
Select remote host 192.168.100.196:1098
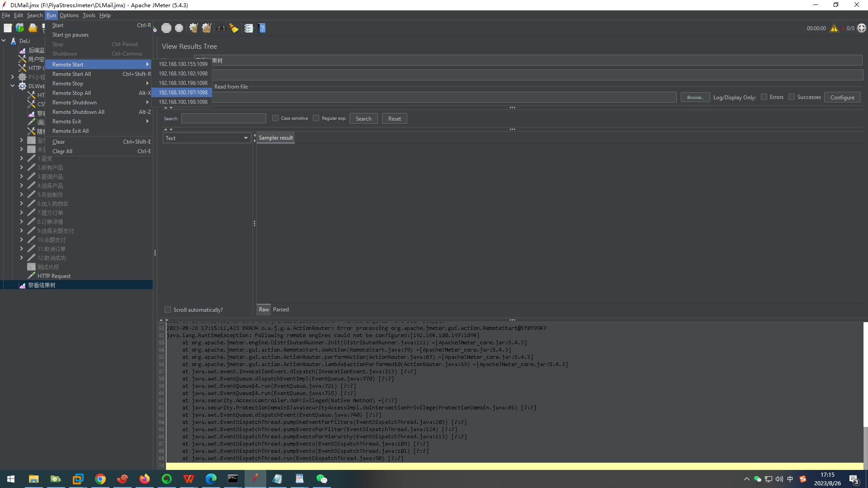[x=183, y=83]
